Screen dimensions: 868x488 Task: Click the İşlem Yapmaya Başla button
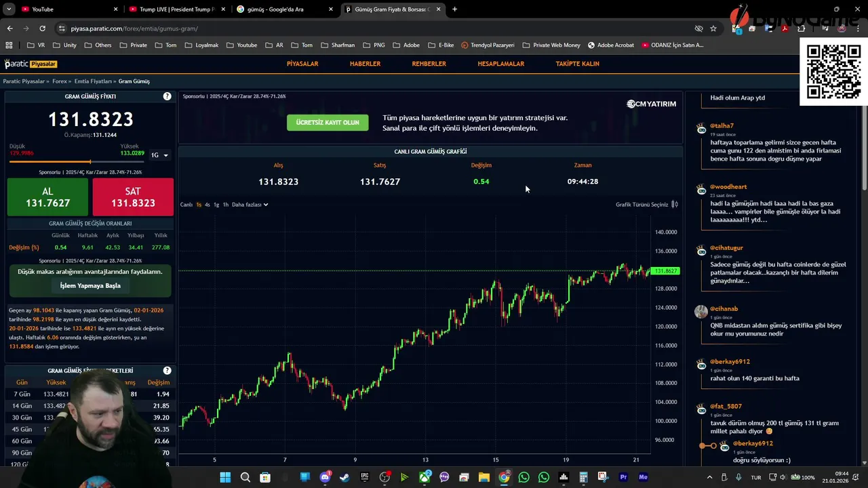point(90,286)
